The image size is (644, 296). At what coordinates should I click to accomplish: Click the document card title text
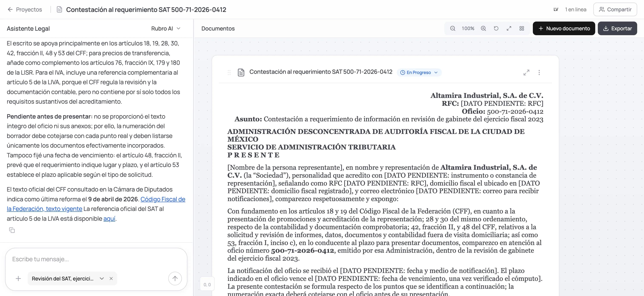(321, 72)
